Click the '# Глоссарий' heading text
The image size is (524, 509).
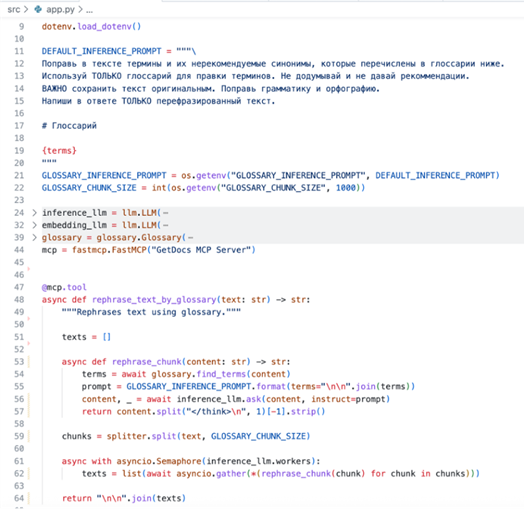pyautogui.click(x=69, y=126)
